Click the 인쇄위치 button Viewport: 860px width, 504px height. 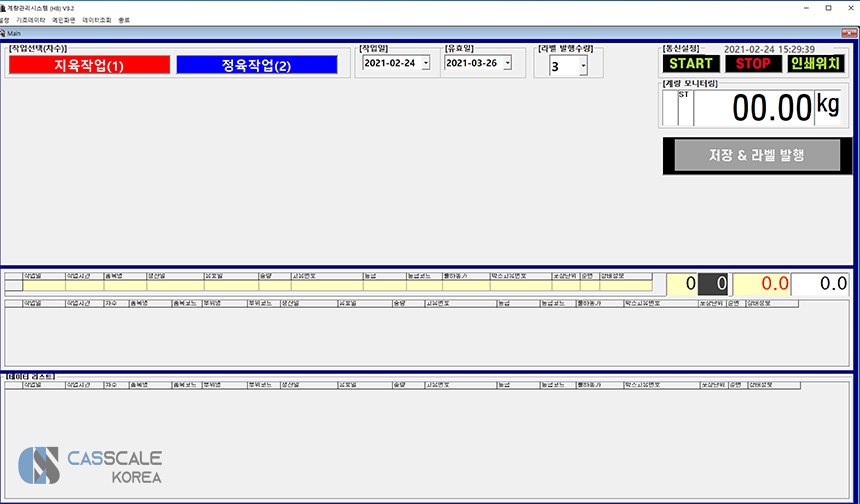pos(816,63)
